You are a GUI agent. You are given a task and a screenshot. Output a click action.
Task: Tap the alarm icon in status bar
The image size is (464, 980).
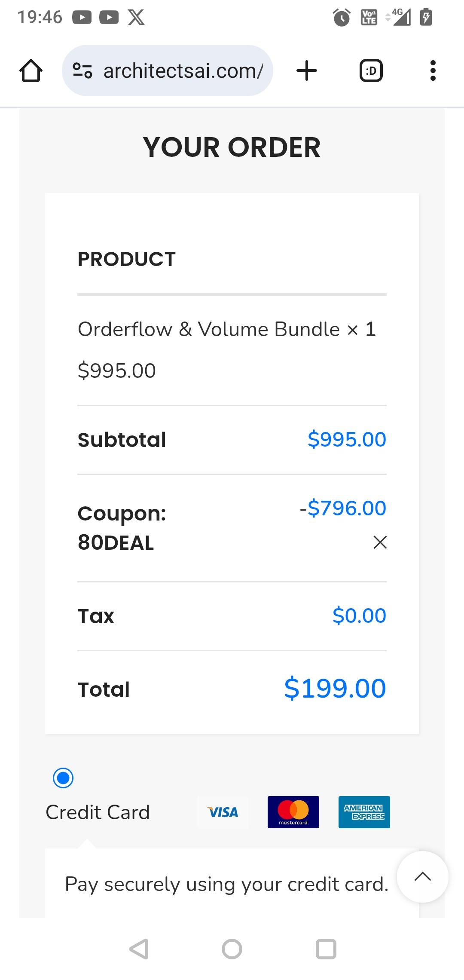click(x=342, y=18)
